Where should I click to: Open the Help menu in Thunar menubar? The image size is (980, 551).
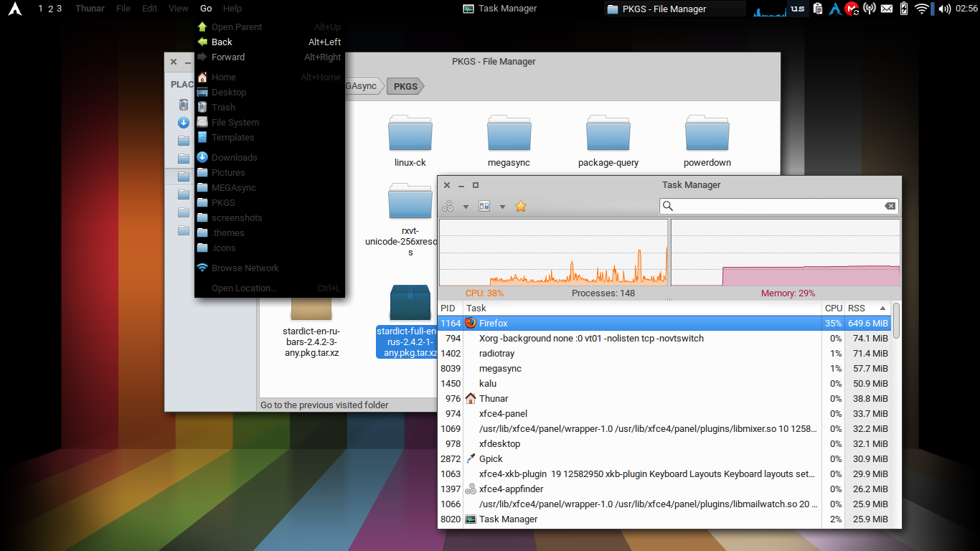[232, 9]
